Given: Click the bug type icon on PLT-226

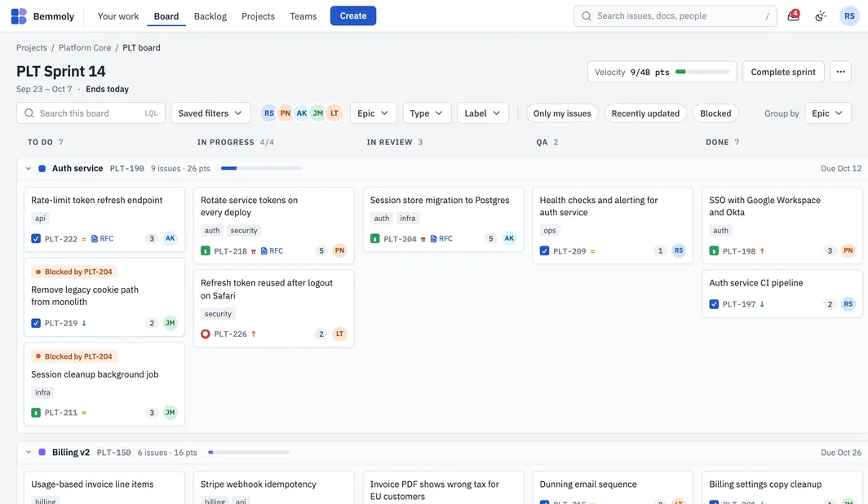Looking at the screenshot, I should point(206,334).
